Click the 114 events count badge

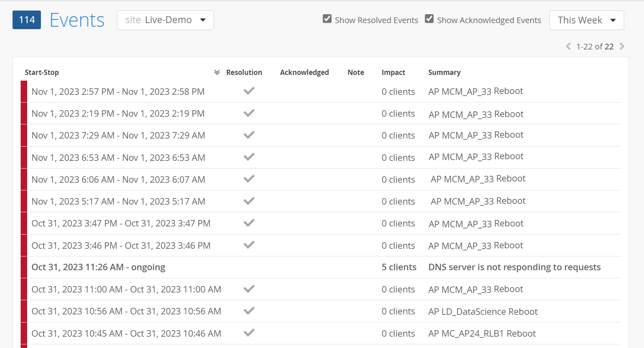click(x=27, y=20)
